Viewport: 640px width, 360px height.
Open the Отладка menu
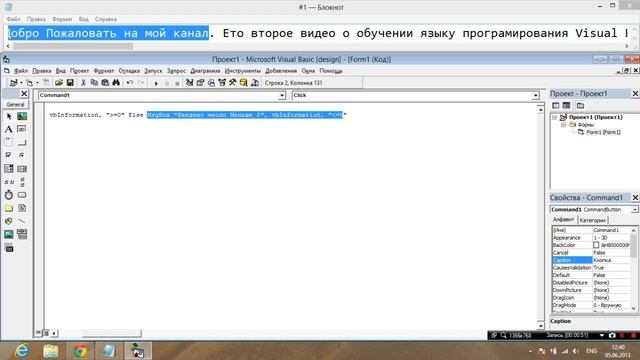pos(129,71)
